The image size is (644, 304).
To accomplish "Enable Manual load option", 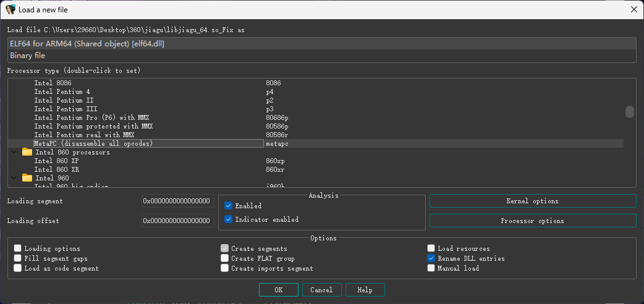I will pos(431,268).
